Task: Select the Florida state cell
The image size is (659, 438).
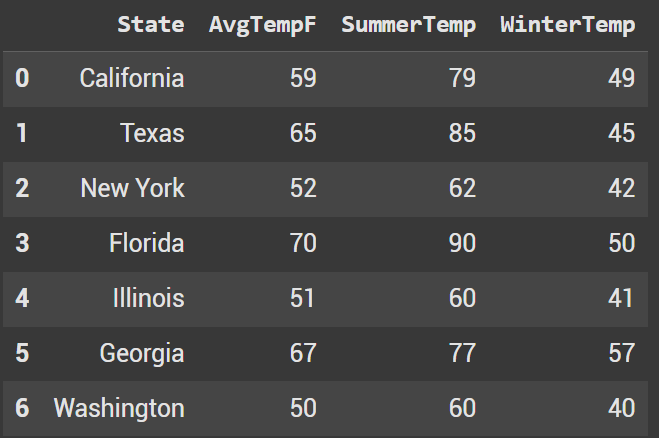Action: tap(146, 243)
